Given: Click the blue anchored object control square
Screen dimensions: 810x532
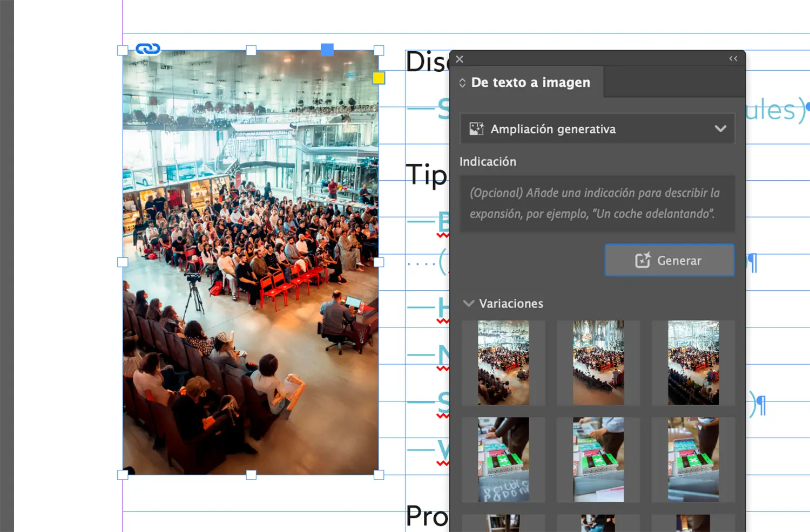Looking at the screenshot, I should coord(327,50).
